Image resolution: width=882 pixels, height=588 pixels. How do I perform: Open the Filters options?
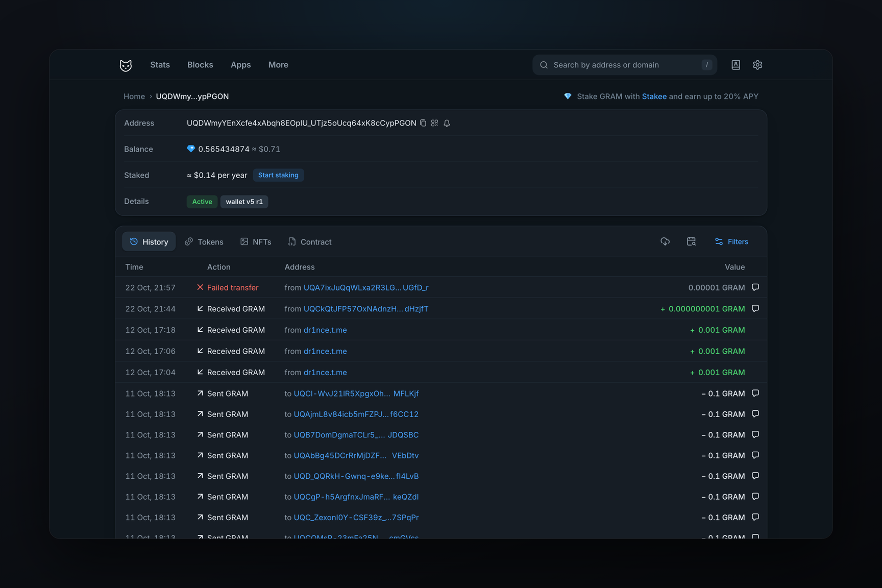point(731,241)
